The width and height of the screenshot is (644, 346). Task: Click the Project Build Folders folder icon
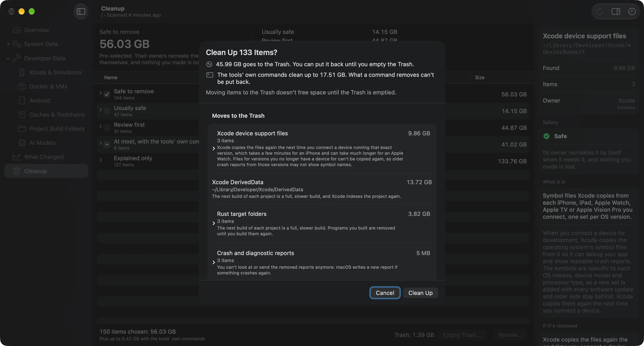22,129
